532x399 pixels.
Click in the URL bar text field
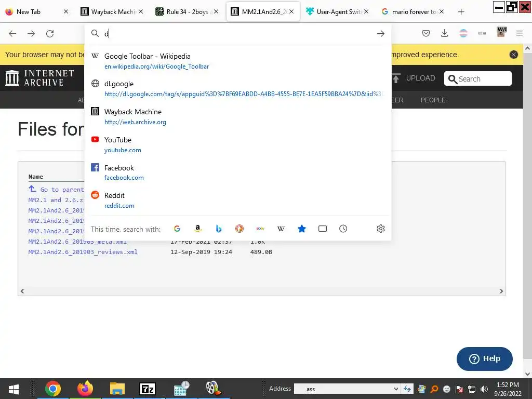(x=237, y=34)
